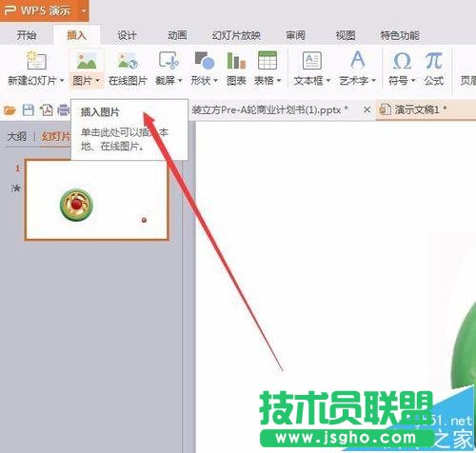Switch to the 开始 (Home) tab

coord(27,35)
